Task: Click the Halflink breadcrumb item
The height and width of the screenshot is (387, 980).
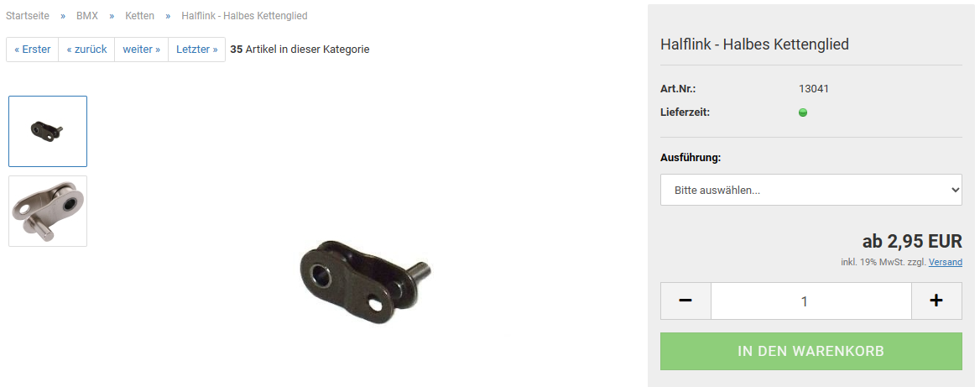Action: (x=244, y=16)
